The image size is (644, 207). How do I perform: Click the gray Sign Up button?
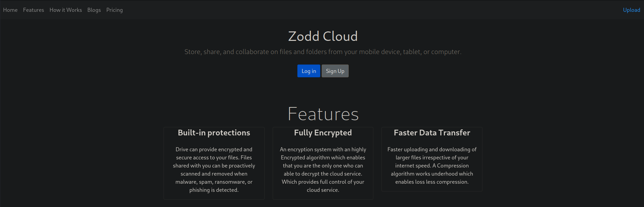tap(335, 71)
